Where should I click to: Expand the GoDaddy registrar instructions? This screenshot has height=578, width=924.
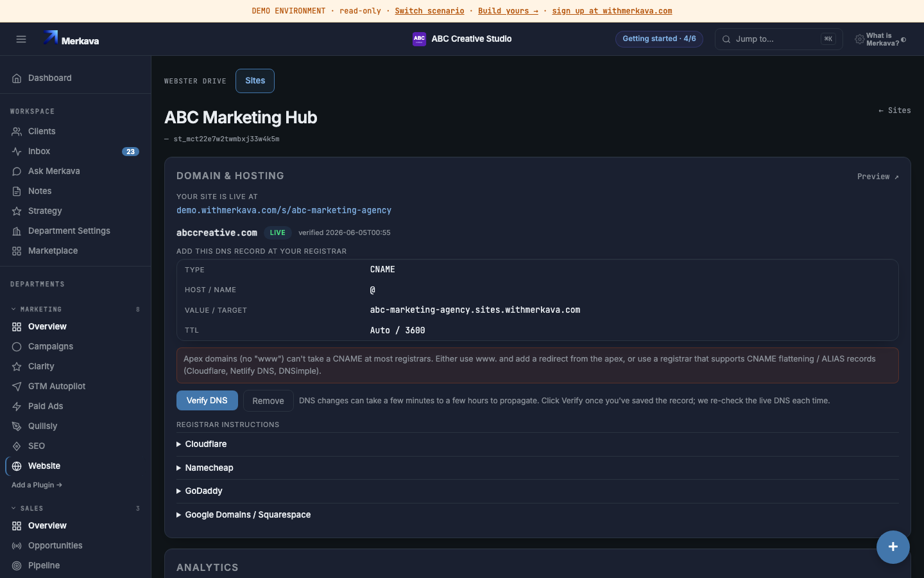pos(538,491)
